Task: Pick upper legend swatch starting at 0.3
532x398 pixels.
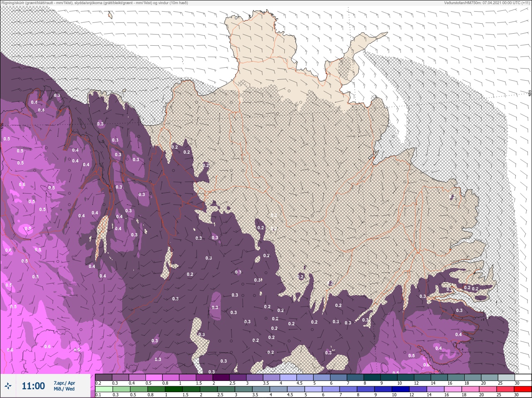Action: pos(121,377)
